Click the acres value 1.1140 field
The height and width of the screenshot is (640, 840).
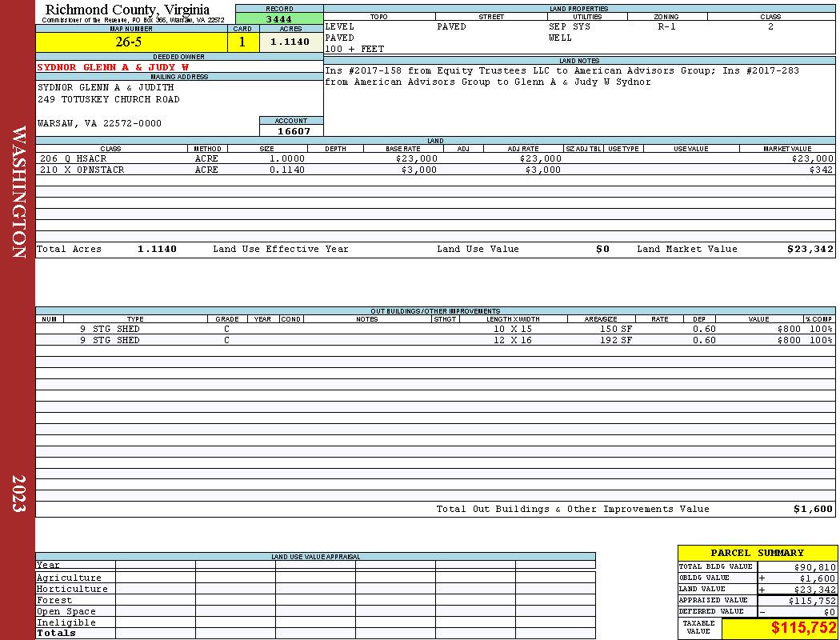pos(291,42)
